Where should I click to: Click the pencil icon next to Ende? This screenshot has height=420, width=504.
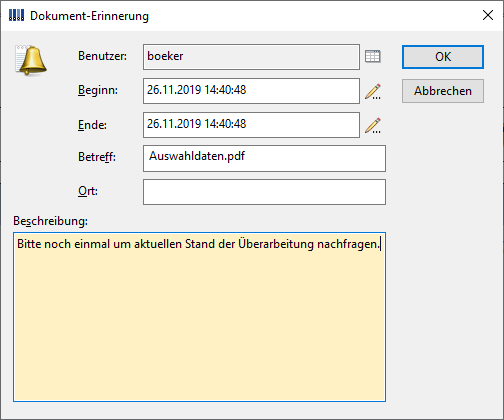pyautogui.click(x=373, y=125)
